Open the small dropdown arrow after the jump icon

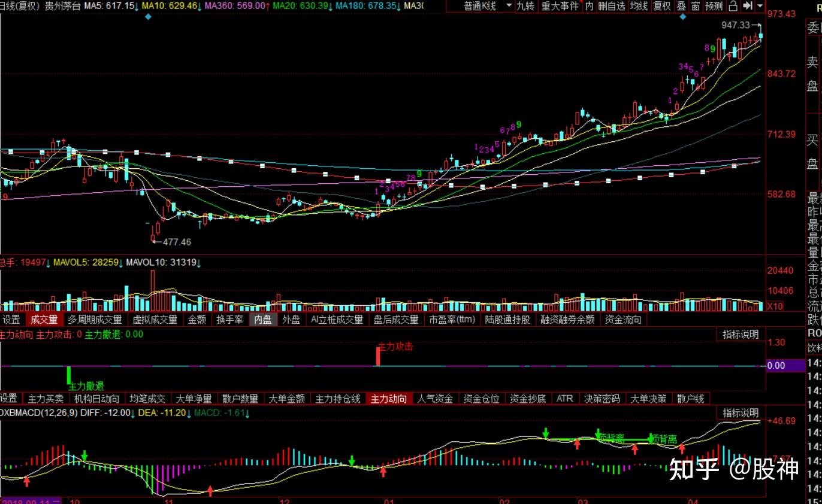point(760,6)
